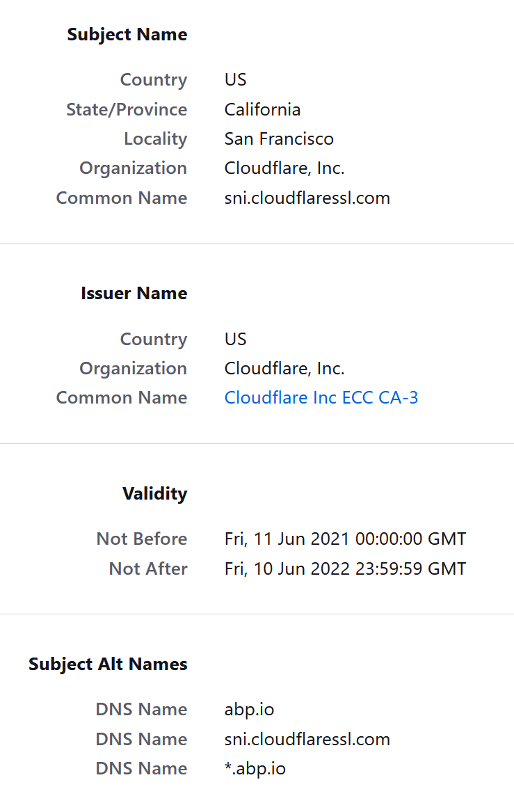Click the Not Before label
The width and height of the screenshot is (514, 812).
pos(142,539)
